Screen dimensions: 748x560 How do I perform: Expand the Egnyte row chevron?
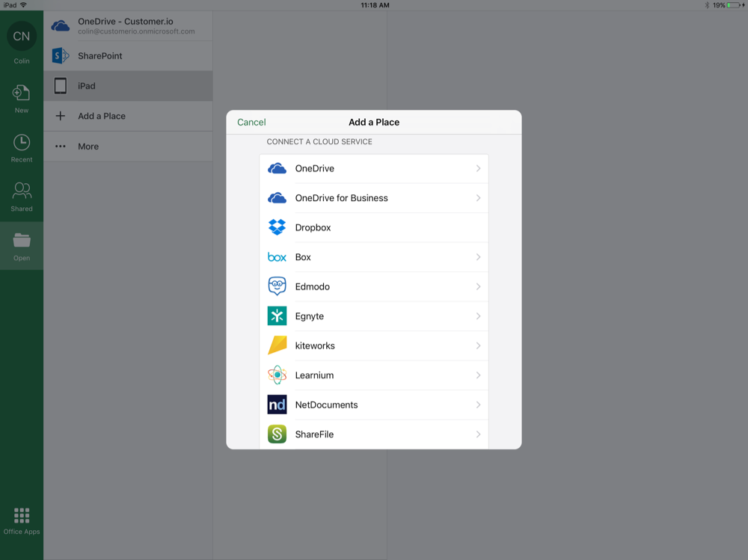[x=478, y=316]
